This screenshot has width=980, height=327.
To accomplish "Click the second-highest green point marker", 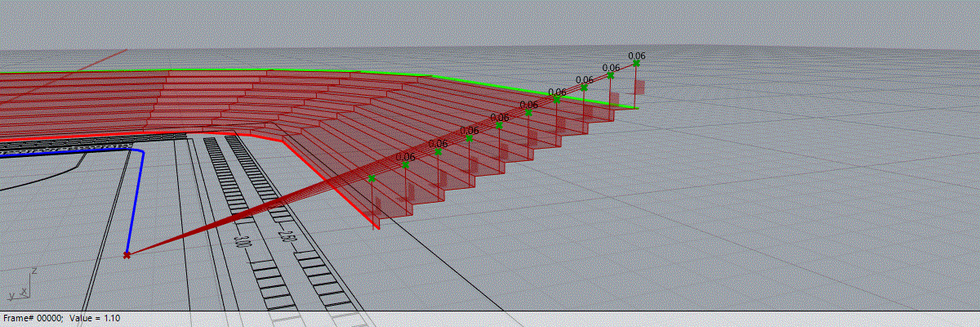I will coord(609,74).
